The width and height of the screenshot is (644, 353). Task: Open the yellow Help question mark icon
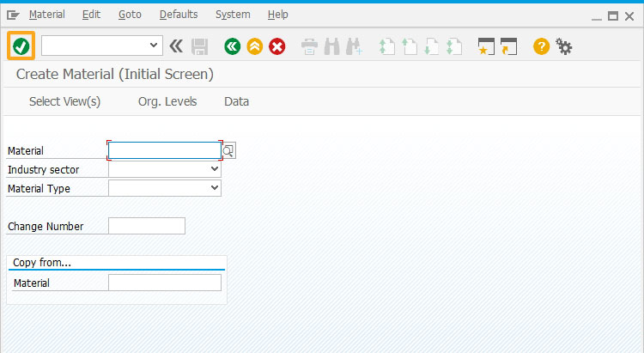541,46
